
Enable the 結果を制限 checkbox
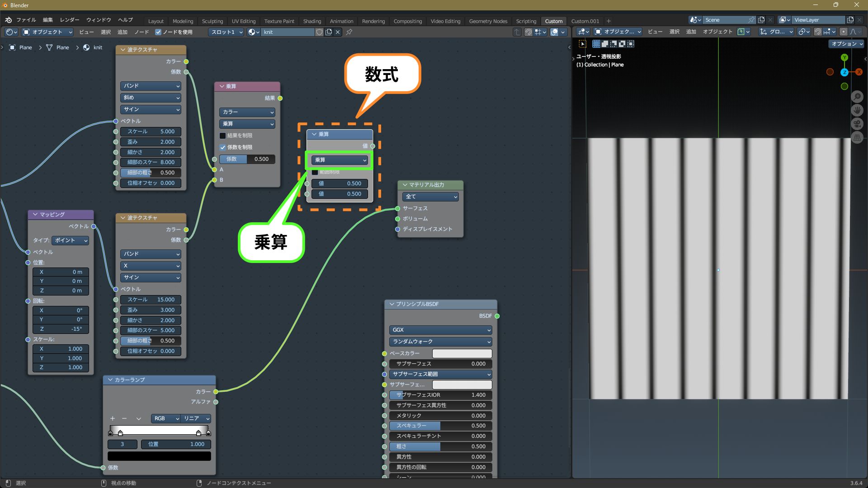223,136
